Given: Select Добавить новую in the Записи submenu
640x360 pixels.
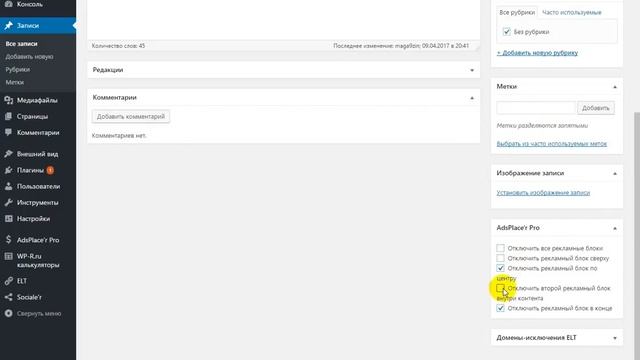Looking at the screenshot, I should click(29, 57).
